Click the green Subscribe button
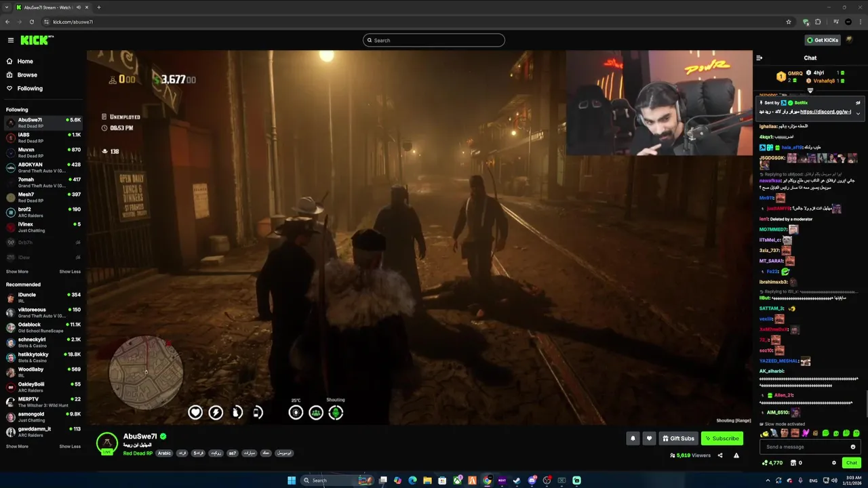Viewport: 868px width, 488px height. (722, 439)
